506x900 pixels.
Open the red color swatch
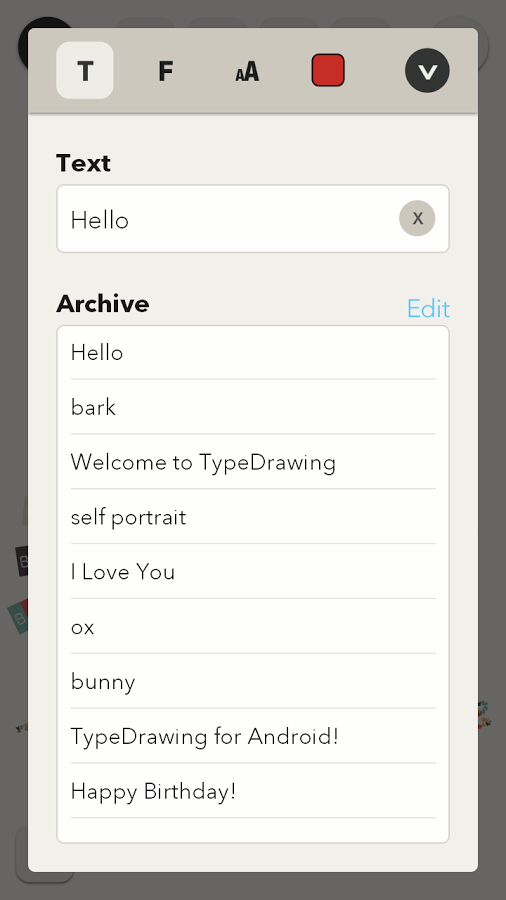pyautogui.click(x=328, y=71)
